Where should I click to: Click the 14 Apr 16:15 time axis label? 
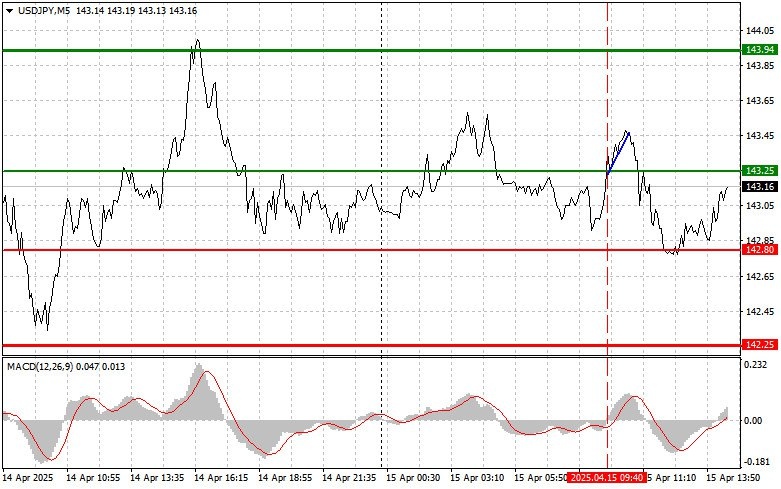click(221, 478)
